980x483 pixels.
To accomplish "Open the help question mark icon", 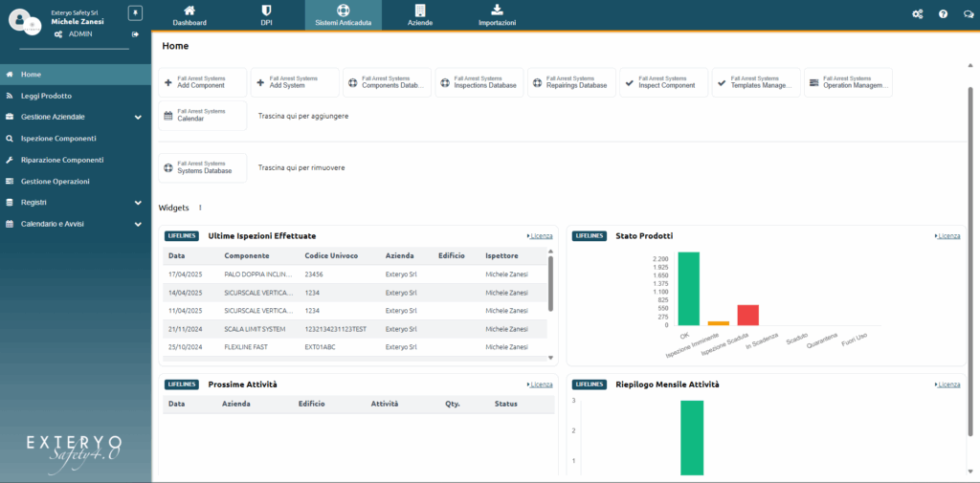I will point(943,13).
